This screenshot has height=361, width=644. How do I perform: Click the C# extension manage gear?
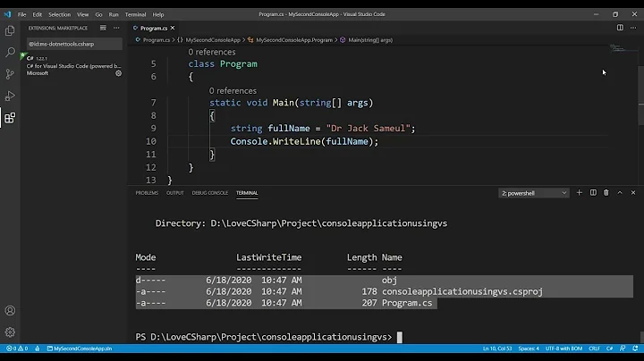tap(118, 73)
